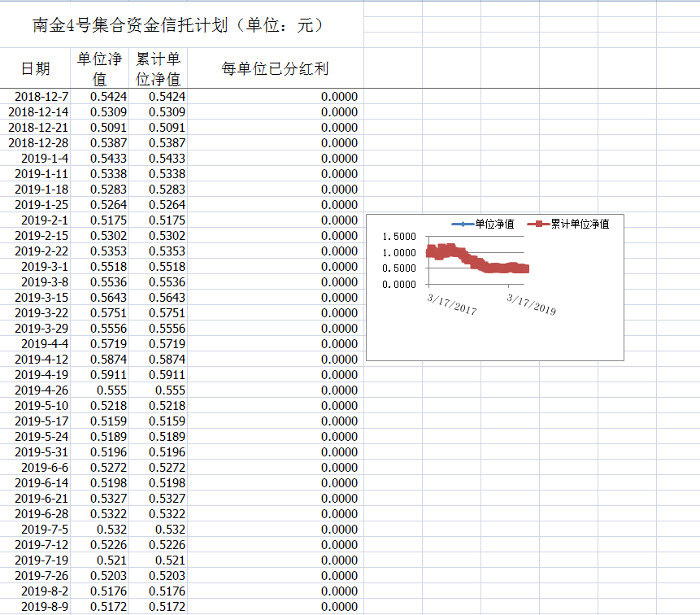The image size is (700, 615).
Task: Select 累计单位净值 value 0.5309 for 2018-12-14
Action: [158, 111]
